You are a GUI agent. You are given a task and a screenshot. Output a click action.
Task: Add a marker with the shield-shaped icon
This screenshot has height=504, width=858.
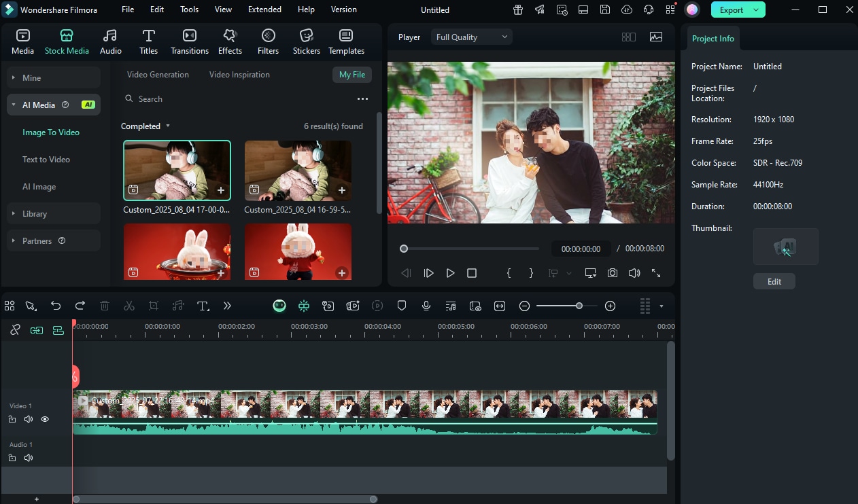(x=402, y=306)
